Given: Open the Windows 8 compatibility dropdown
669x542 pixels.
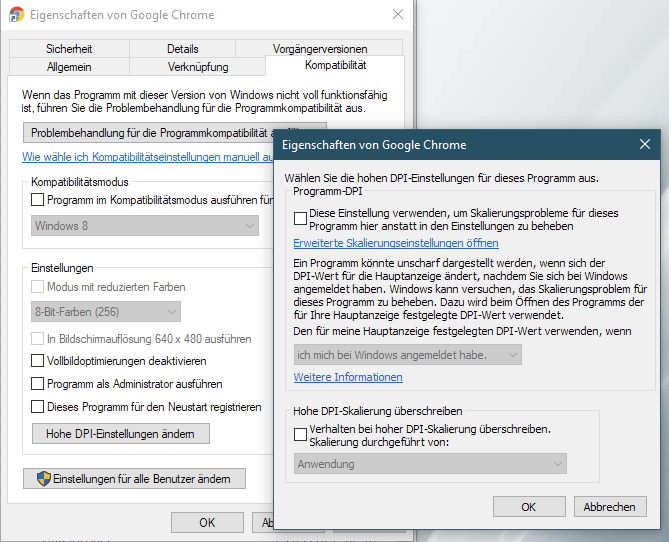Looking at the screenshot, I should (145, 226).
